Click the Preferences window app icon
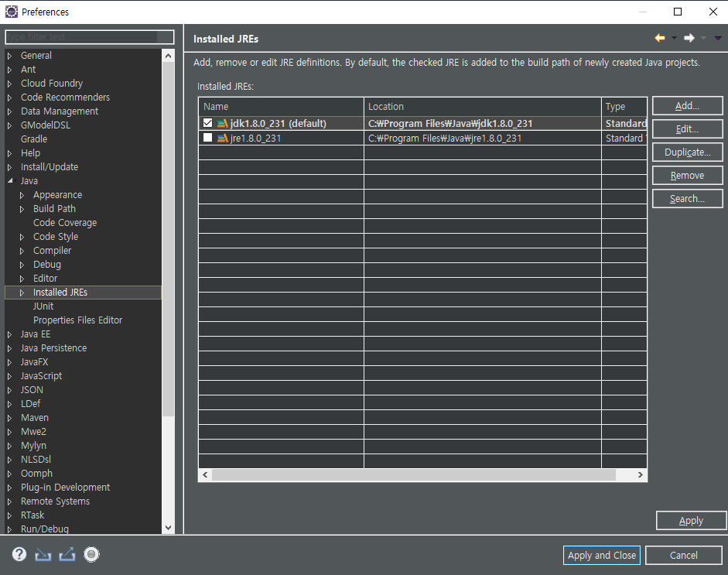The width and height of the screenshot is (728, 575). coord(11,12)
